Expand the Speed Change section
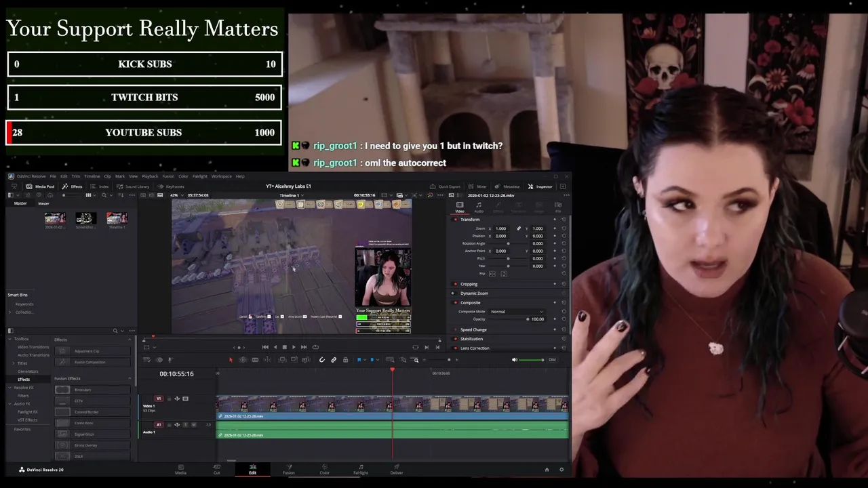This screenshot has width=868, height=488. pyautogui.click(x=473, y=329)
